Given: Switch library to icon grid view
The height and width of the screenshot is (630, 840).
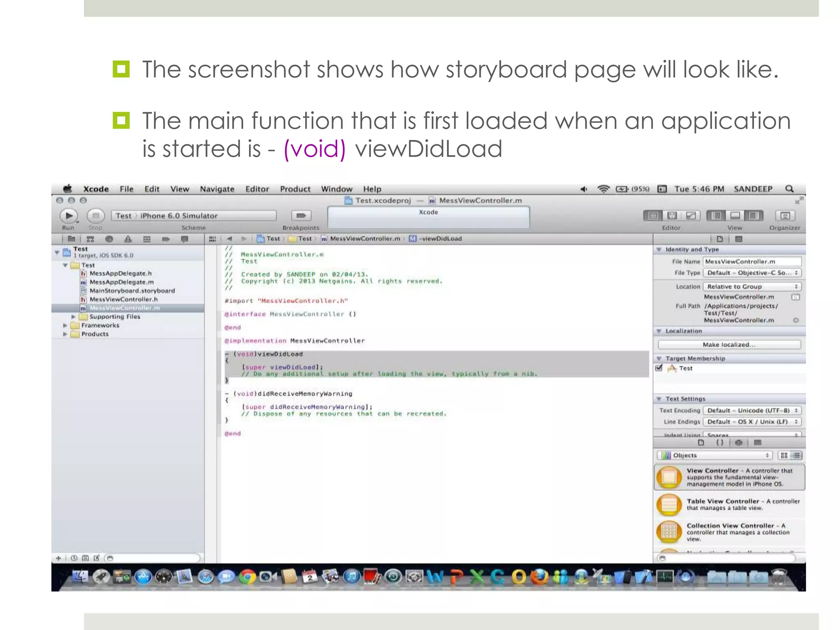Looking at the screenshot, I should point(784,455).
